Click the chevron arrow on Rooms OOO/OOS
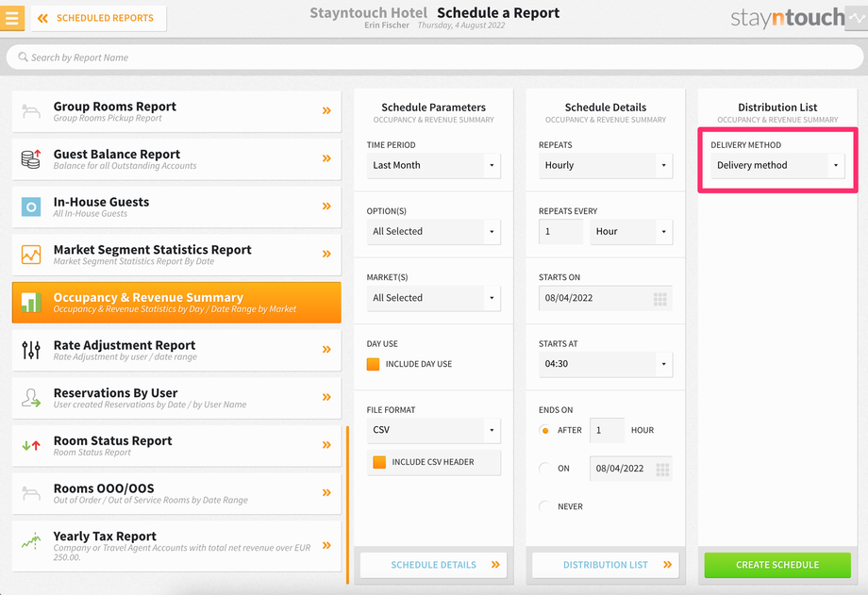Screen dimensions: 868x595 (x=326, y=492)
